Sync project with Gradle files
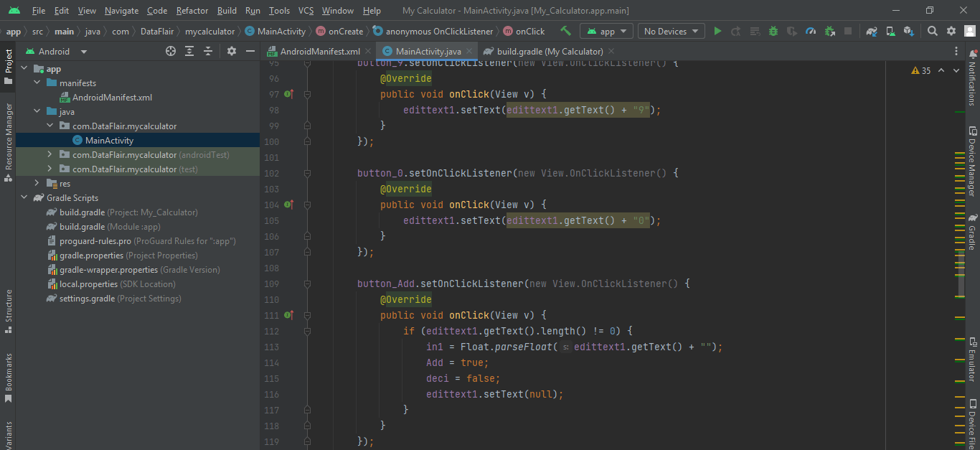The height and width of the screenshot is (450, 980). (872, 32)
